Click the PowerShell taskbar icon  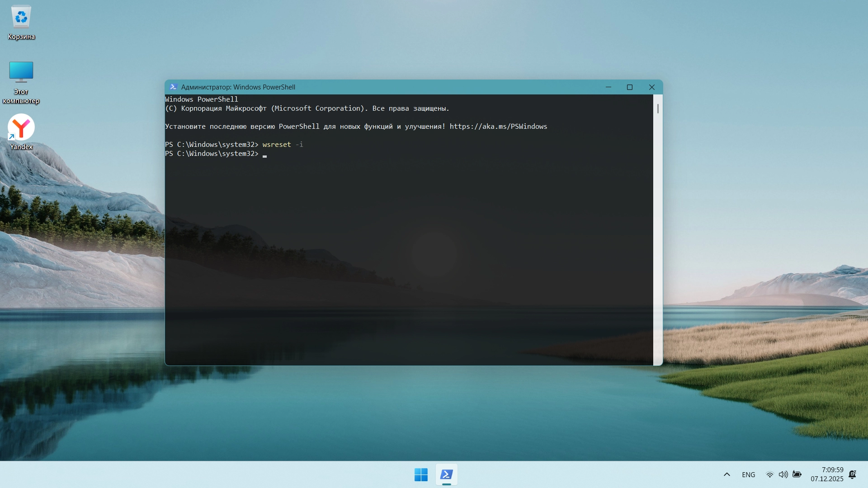447,474
